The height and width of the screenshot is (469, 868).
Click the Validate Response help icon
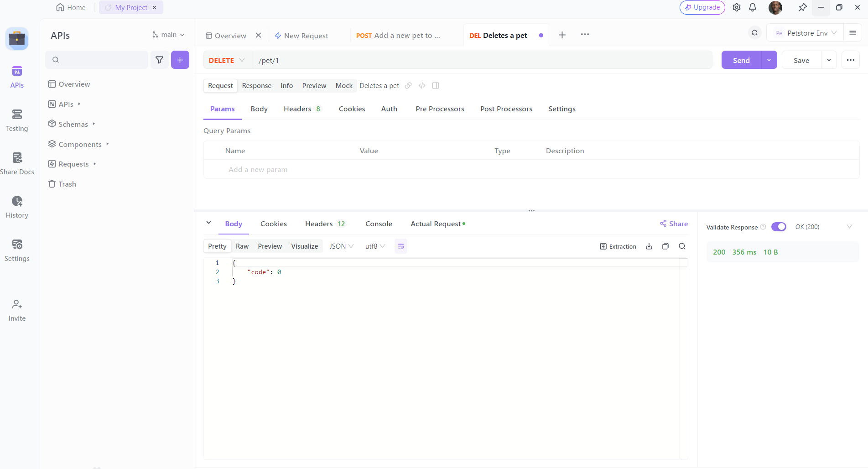(763, 227)
